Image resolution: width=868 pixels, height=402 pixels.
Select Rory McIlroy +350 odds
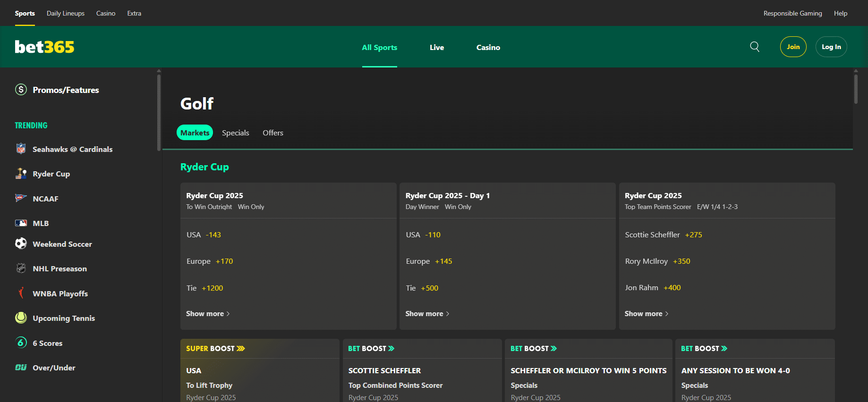click(x=657, y=261)
